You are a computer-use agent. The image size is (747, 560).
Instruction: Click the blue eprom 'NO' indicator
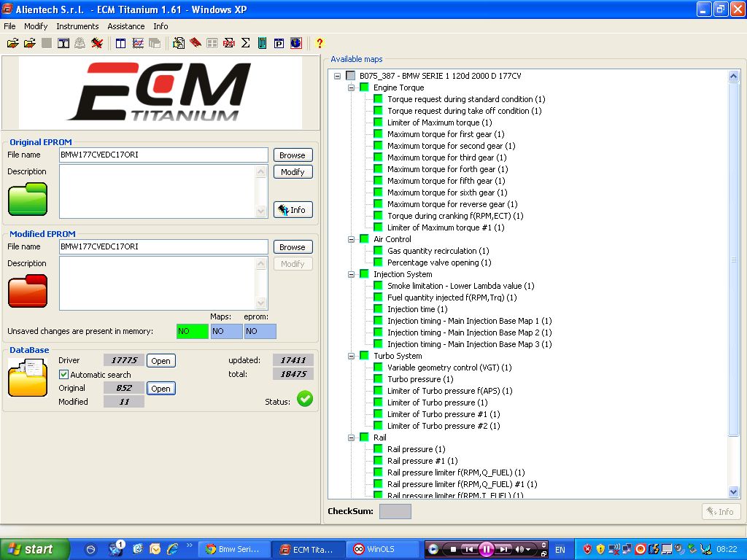(x=260, y=331)
